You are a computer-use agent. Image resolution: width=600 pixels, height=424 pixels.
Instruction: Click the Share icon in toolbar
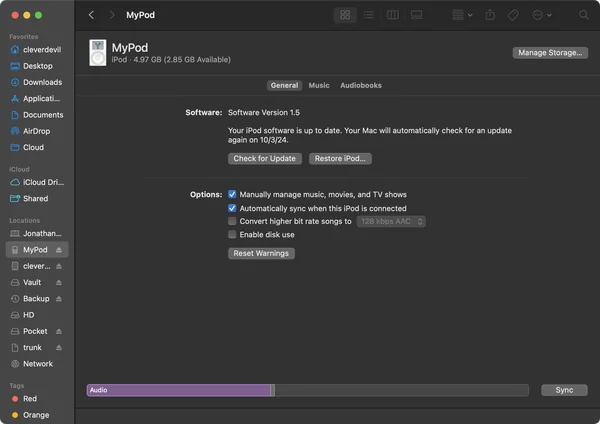(x=490, y=15)
